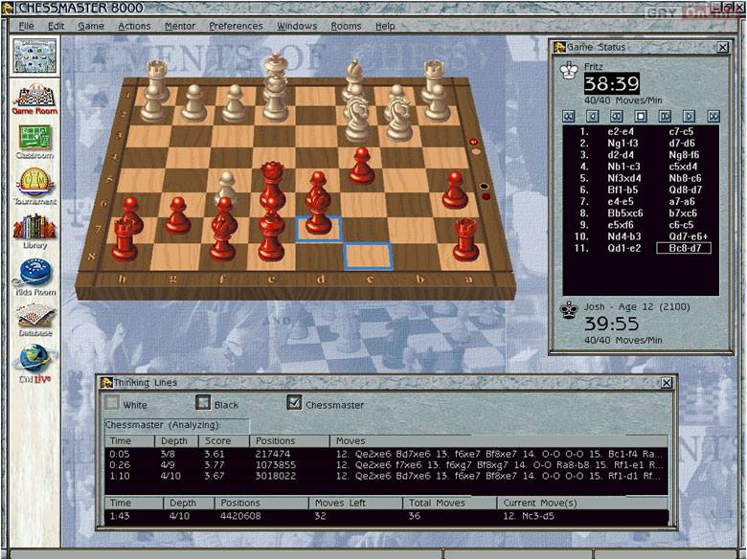Open the Actions menu
The width and height of the screenshot is (747, 560).
[x=134, y=26]
